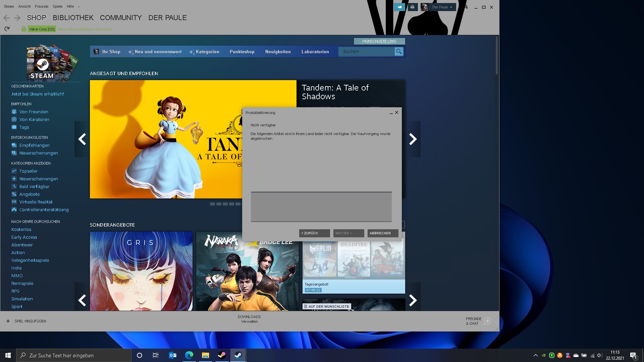This screenshot has width=644, height=362.
Task: Open the Steam menu
Action: pos(9,6)
